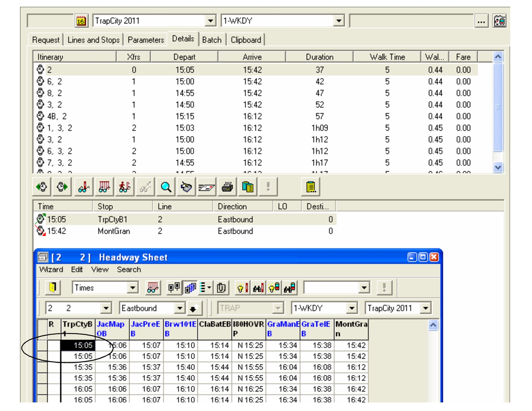The image size is (532, 411).
Task: Open the Times dropdown in Headway Sheet
Action: (133, 288)
